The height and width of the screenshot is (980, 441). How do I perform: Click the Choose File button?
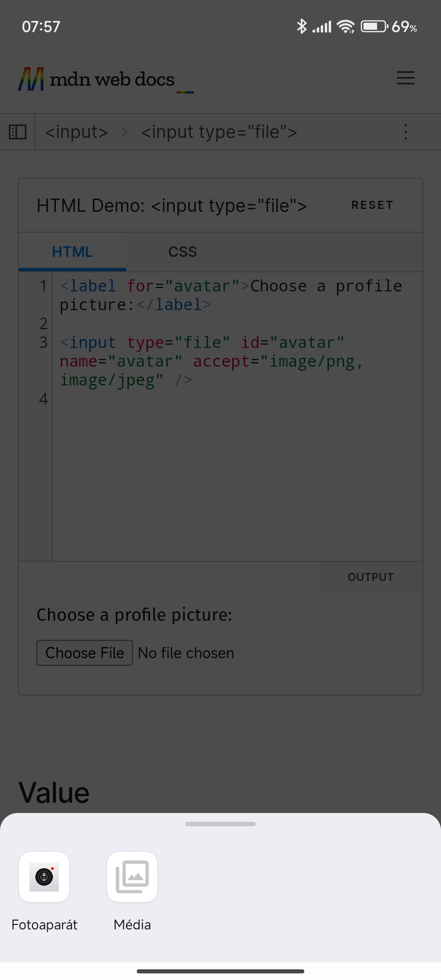click(85, 653)
